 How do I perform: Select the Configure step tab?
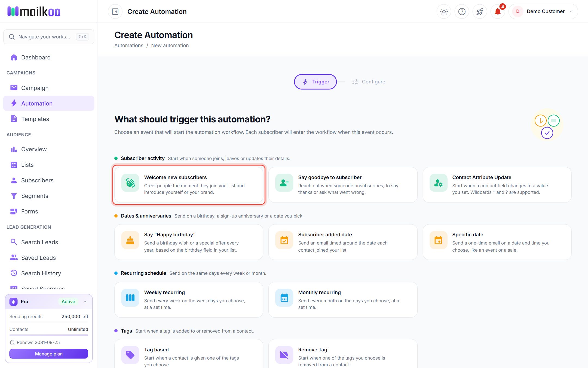pos(369,82)
